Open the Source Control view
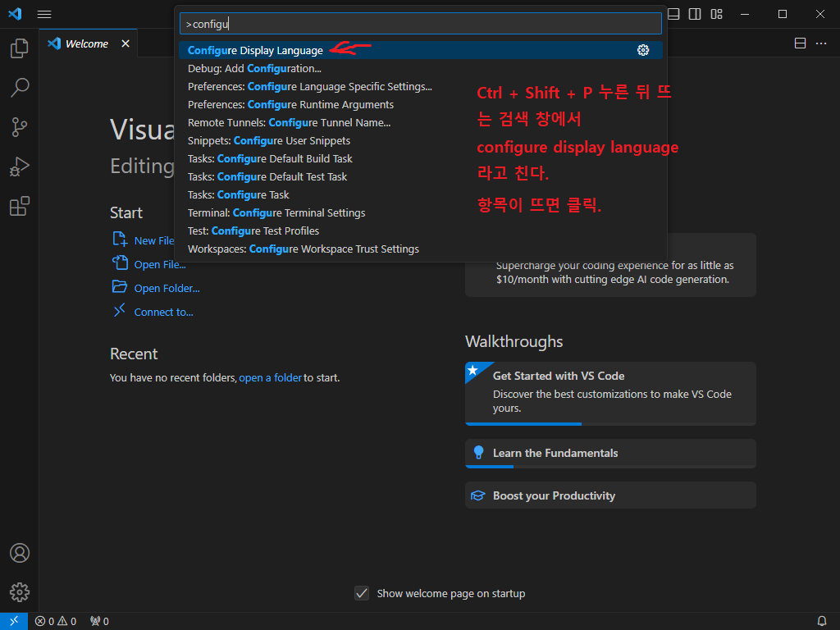The width and height of the screenshot is (840, 630). (20, 127)
